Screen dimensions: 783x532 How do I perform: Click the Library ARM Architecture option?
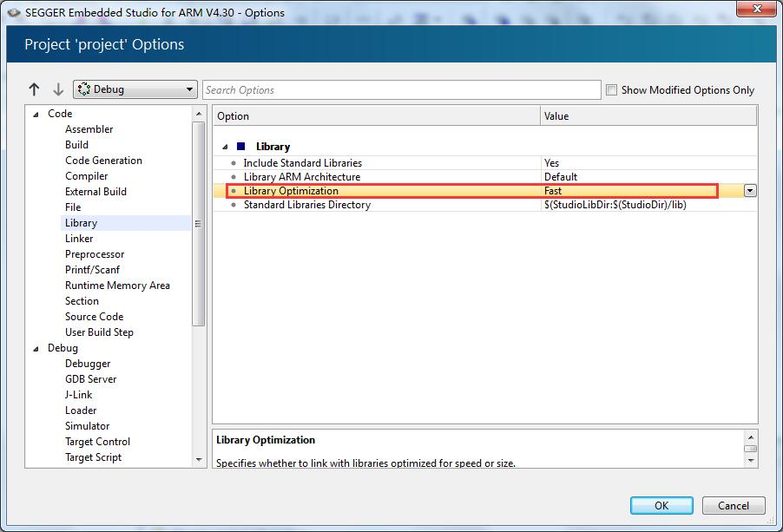(301, 177)
